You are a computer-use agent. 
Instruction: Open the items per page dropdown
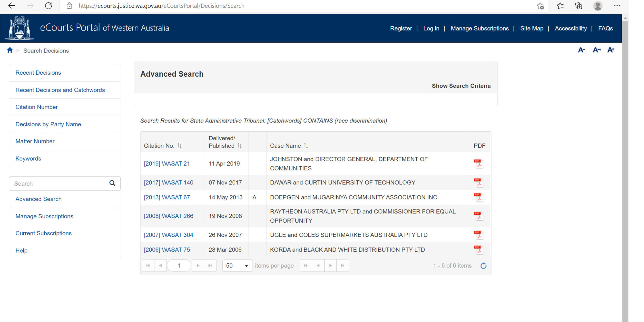[237, 265]
